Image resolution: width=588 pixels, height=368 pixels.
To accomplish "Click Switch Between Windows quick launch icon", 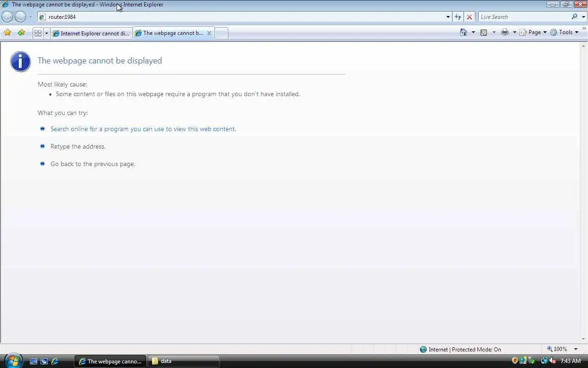I will click(x=44, y=362).
